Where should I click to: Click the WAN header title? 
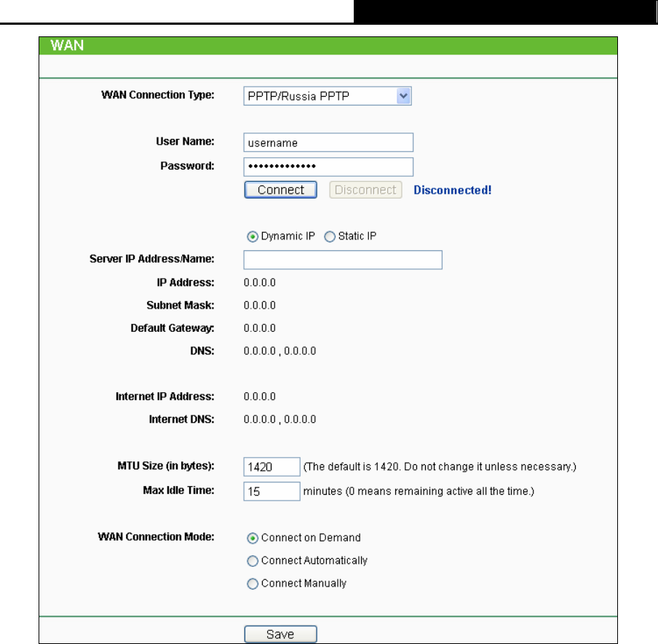pyautogui.click(x=67, y=45)
